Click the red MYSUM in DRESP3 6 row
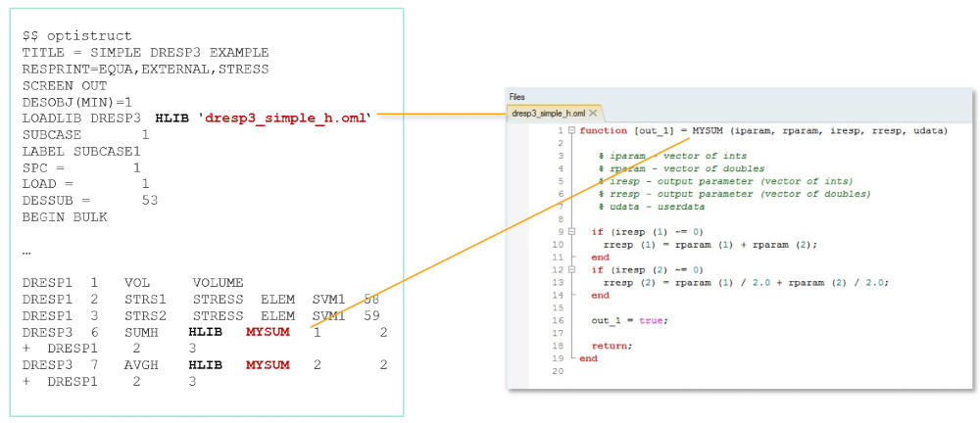The image size is (980, 423). click(268, 333)
